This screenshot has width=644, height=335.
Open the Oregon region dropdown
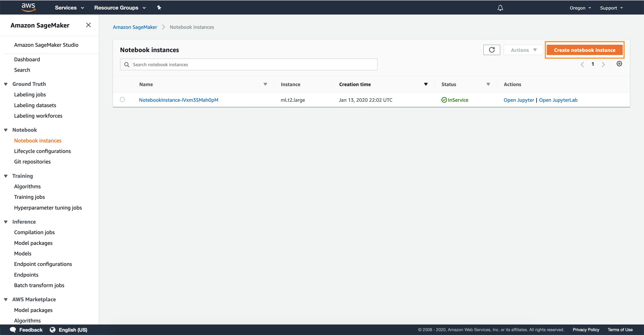click(580, 8)
